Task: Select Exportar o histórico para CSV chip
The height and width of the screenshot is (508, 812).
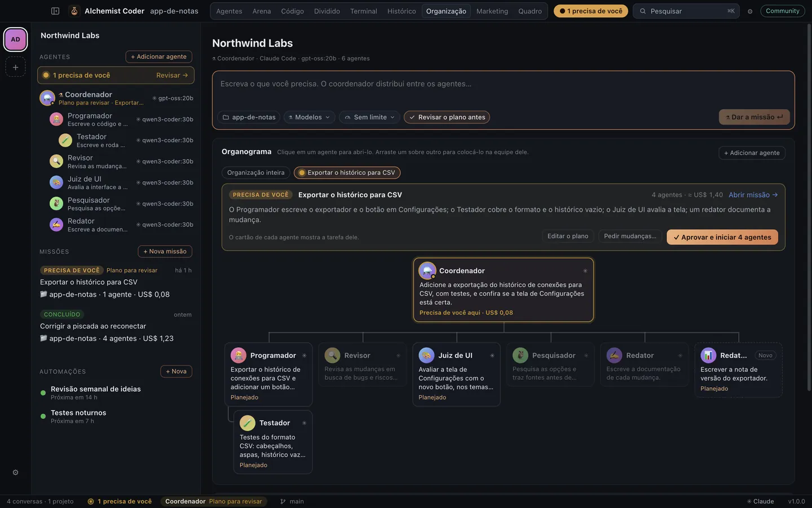Action: pos(347,173)
